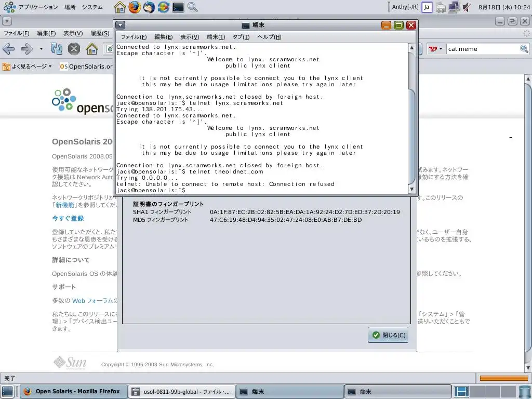The image size is (532, 399).
Task: Switch to Open Solaris - Mozilla Firefox taskbar button
Action: (73, 392)
